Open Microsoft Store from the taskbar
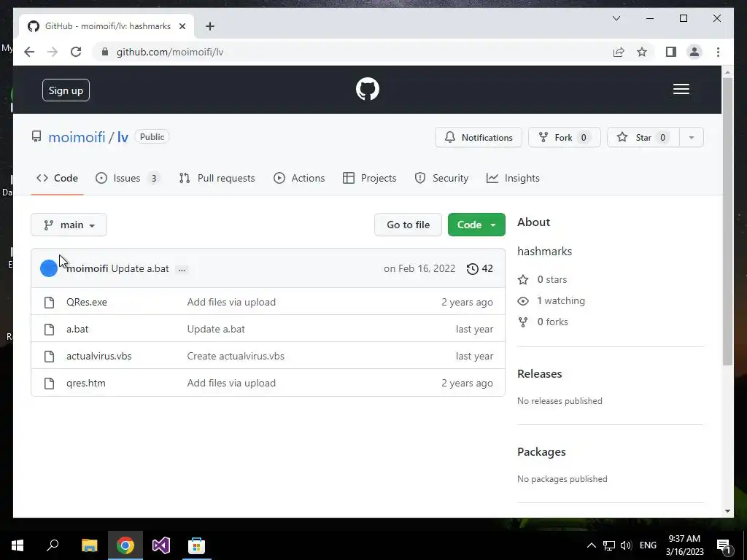747x560 pixels. coord(196,545)
